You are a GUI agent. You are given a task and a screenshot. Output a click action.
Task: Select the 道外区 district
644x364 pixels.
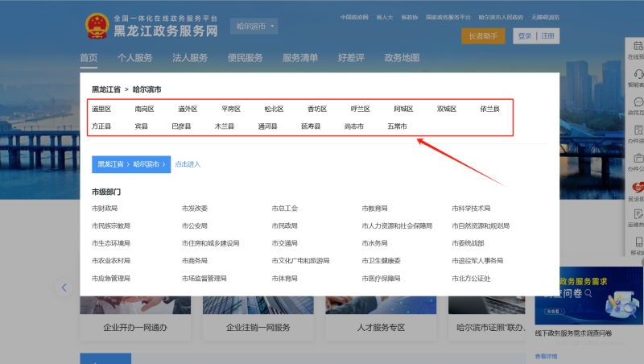tap(188, 109)
